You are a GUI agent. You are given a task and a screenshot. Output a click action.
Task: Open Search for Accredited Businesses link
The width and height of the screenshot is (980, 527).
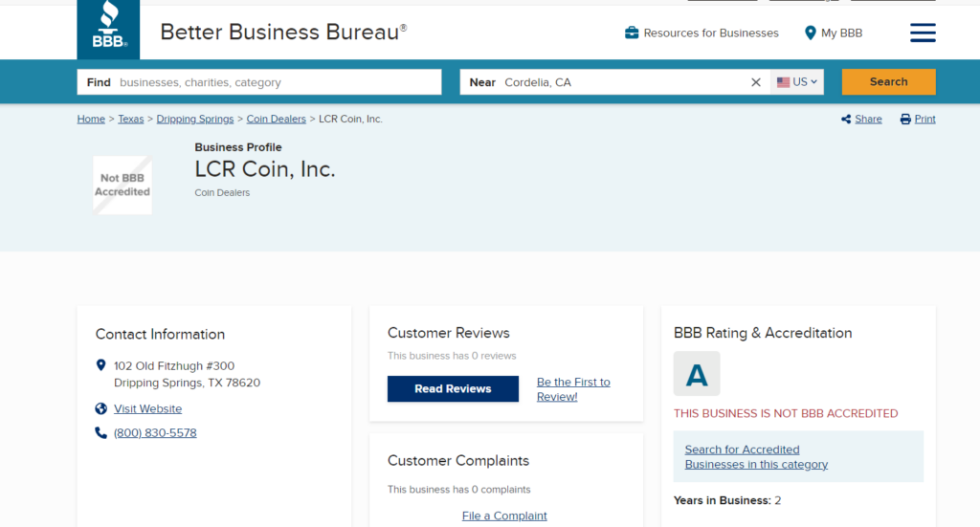tap(756, 457)
